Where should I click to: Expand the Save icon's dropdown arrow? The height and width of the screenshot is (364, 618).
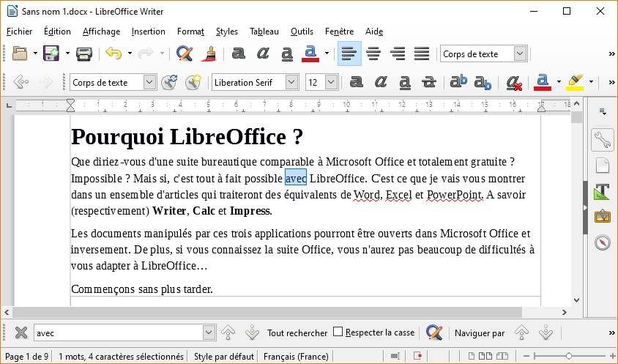(67, 53)
